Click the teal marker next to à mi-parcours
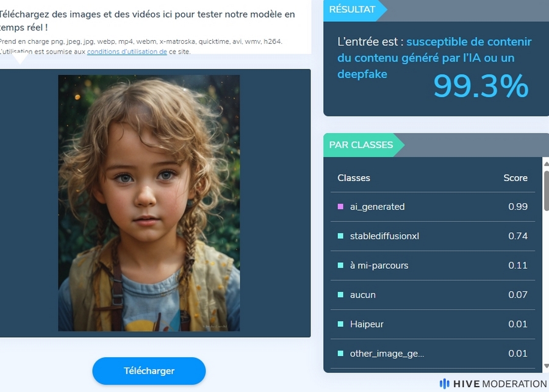 [340, 265]
